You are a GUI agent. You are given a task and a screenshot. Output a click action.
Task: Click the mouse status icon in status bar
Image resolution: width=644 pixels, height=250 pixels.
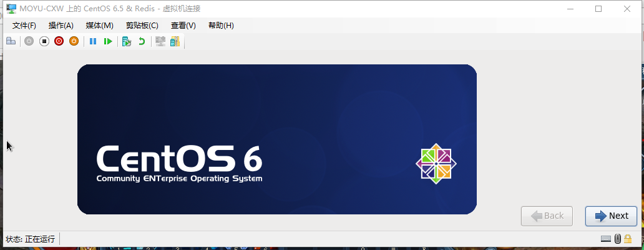point(618,239)
